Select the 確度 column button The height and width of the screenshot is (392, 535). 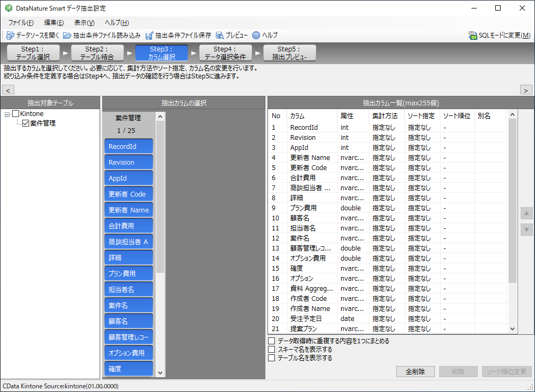129,369
